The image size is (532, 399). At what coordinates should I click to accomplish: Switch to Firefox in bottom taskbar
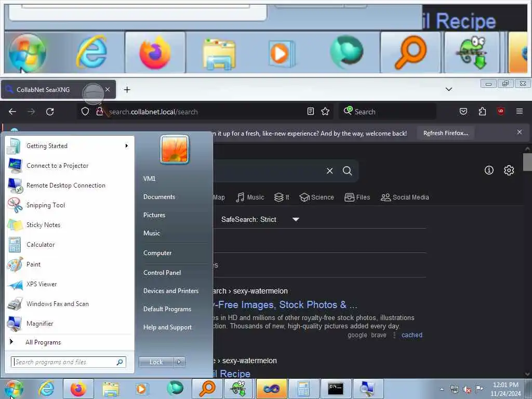[x=78, y=389]
